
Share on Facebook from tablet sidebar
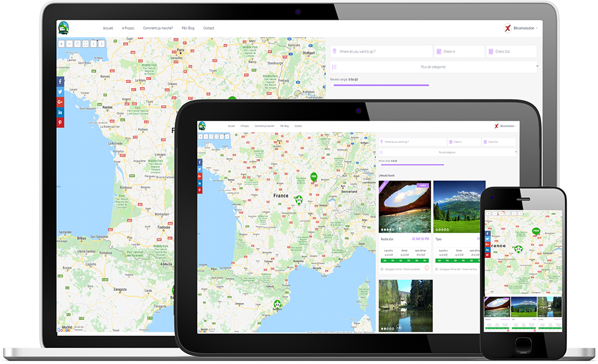[x=200, y=163]
